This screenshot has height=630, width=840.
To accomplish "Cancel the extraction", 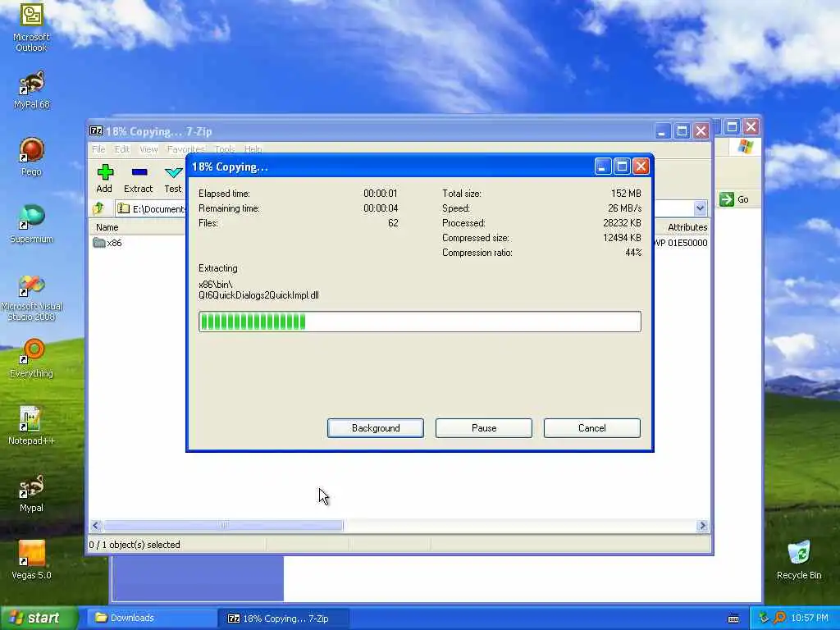I will (x=592, y=428).
